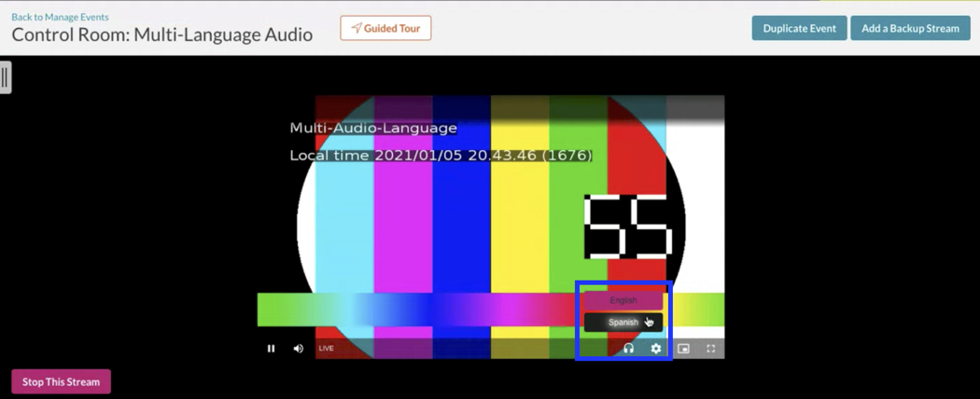Click the Local time overlay text
980x399 pixels.
tap(441, 156)
